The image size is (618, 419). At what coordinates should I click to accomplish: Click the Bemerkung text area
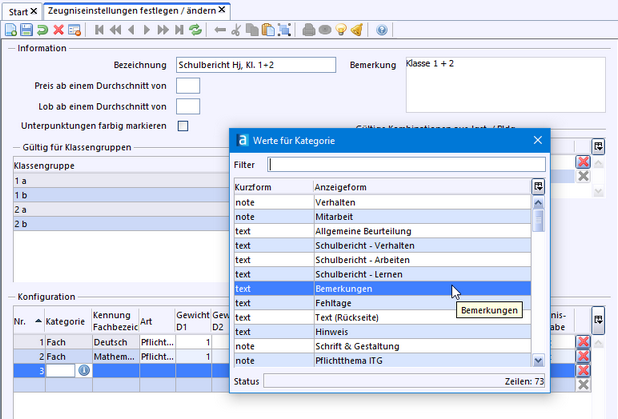[x=506, y=85]
